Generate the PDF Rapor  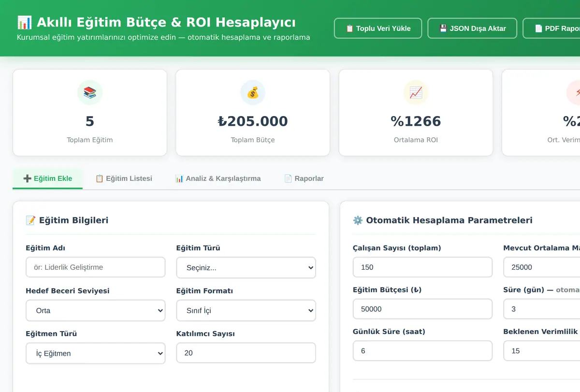point(551,28)
